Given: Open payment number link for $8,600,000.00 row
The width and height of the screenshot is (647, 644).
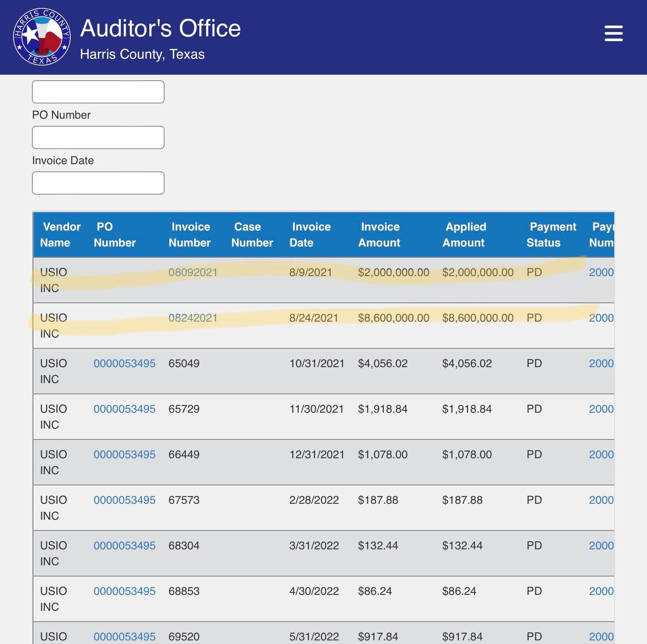Looking at the screenshot, I should [601, 318].
